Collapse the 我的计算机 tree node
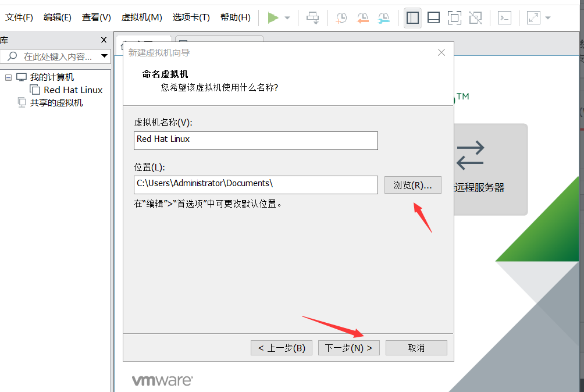This screenshot has width=584, height=392. [8, 76]
